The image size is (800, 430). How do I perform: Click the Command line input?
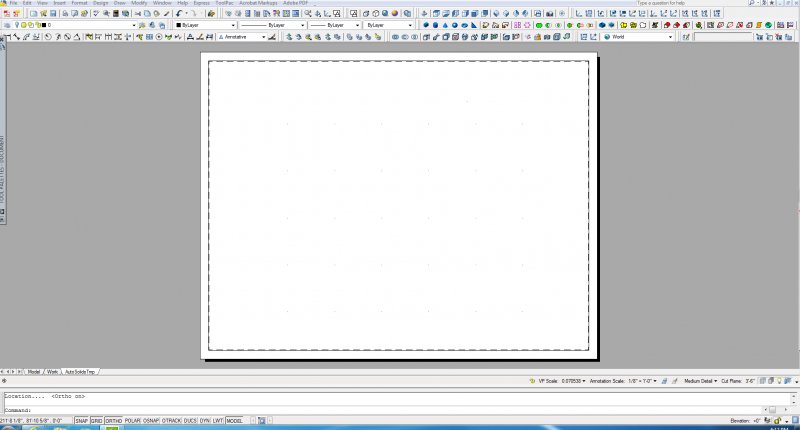(x=383, y=410)
